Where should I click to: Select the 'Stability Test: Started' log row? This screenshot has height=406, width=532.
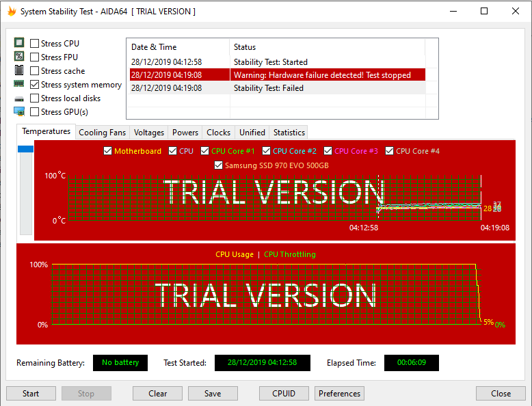[x=278, y=62]
